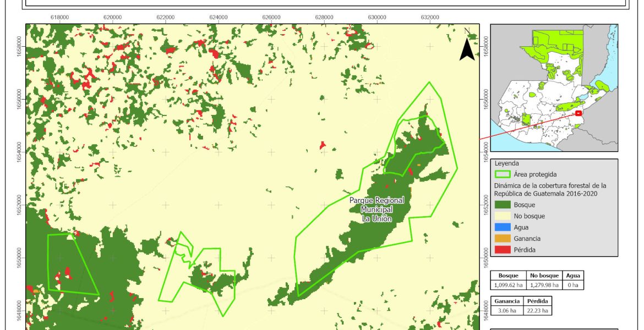Click the north arrow compass symbol
The image size is (644, 330).
467,46
